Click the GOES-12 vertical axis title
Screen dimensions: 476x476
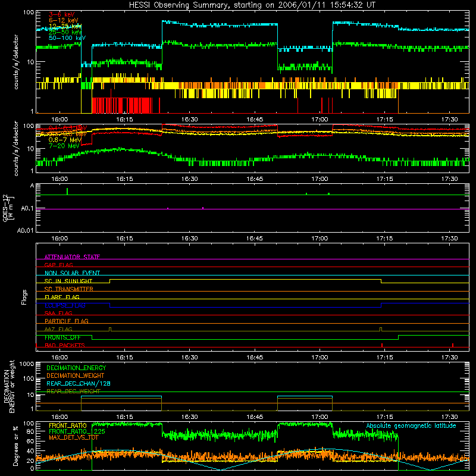[x=8, y=208]
